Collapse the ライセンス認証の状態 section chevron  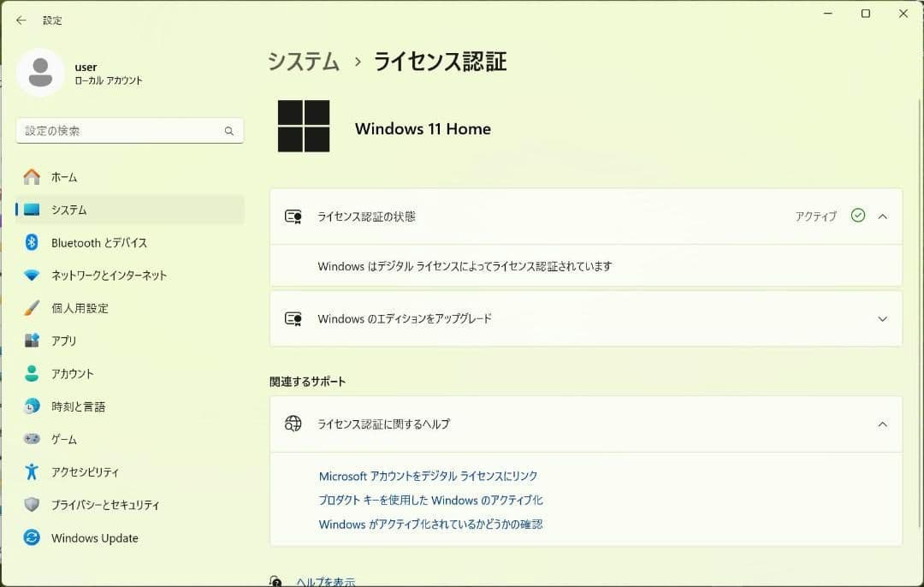[882, 216]
